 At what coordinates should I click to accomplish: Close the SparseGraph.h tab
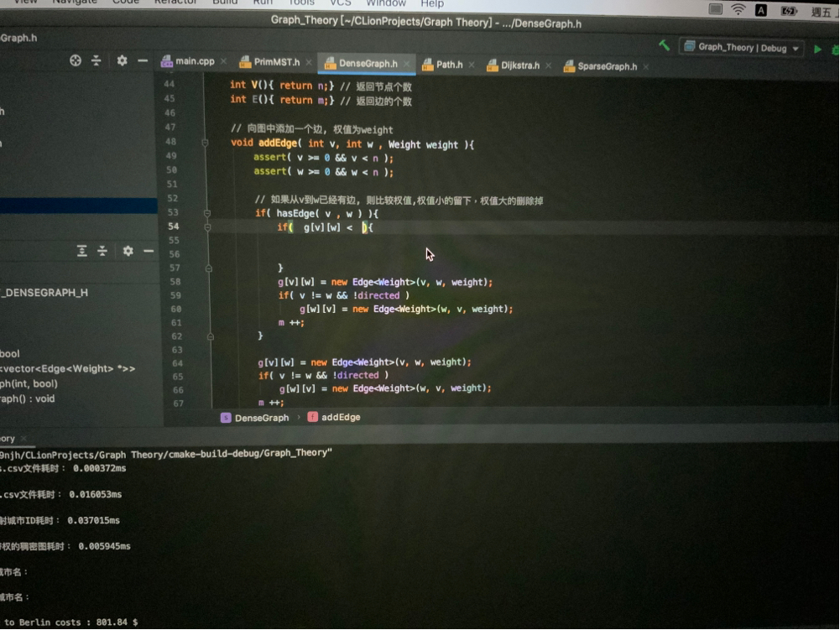[646, 67]
